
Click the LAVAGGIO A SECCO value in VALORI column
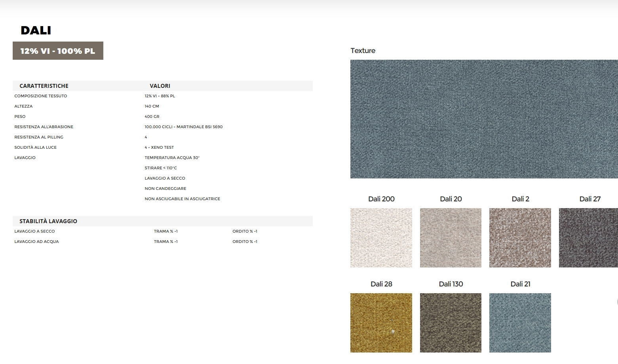pyautogui.click(x=165, y=178)
